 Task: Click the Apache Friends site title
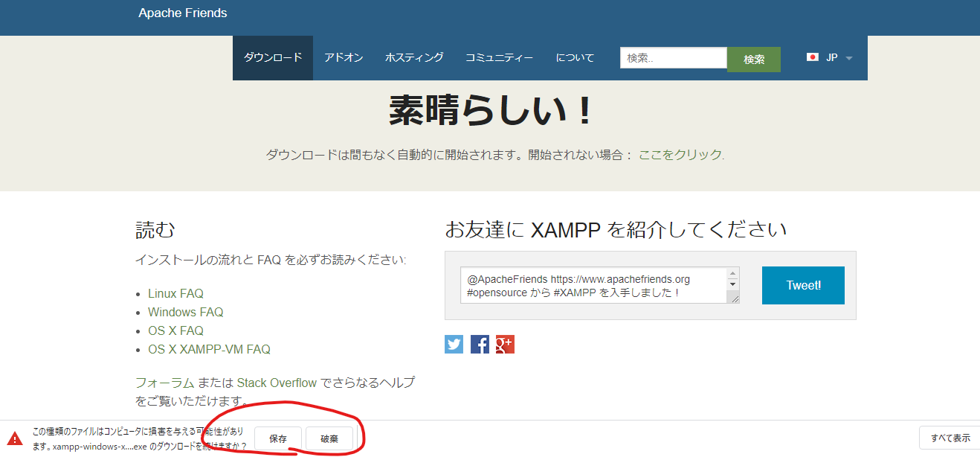point(183,13)
